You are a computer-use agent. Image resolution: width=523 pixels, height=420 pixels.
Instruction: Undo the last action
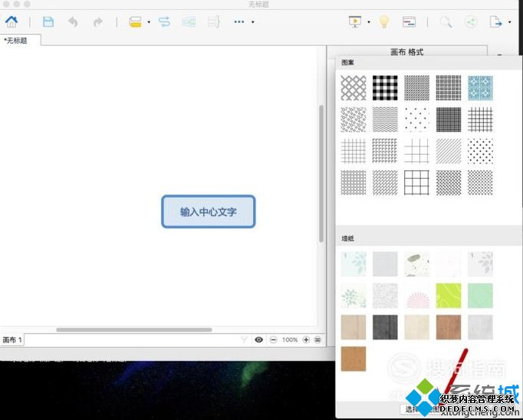click(x=73, y=22)
